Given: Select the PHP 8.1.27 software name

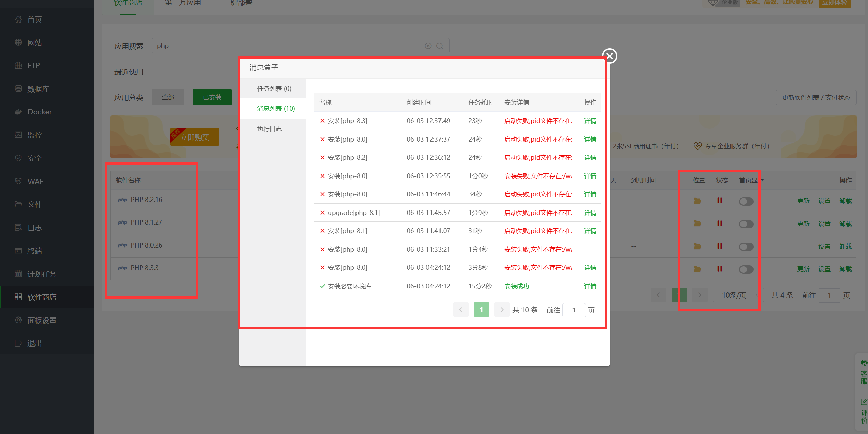Looking at the screenshot, I should [146, 222].
